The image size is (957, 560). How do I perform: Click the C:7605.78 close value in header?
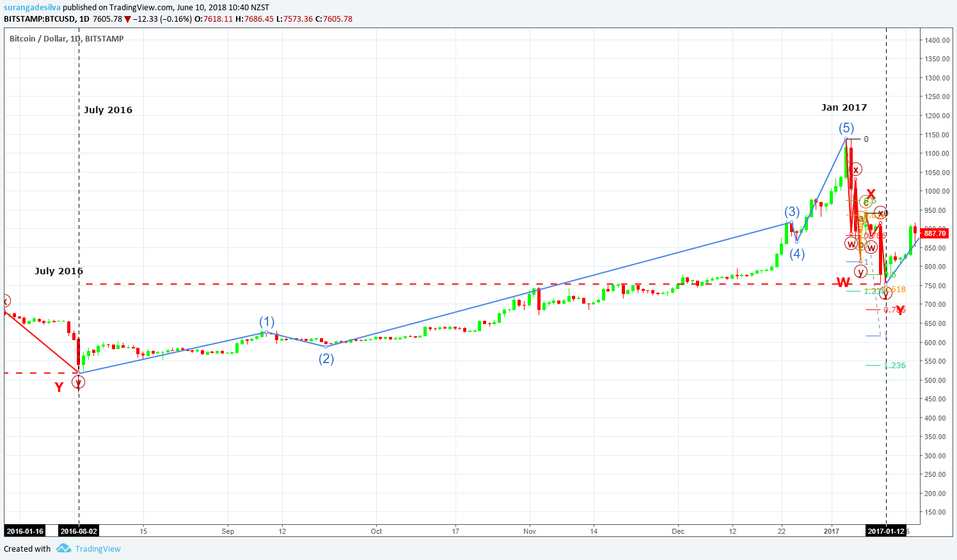click(334, 19)
